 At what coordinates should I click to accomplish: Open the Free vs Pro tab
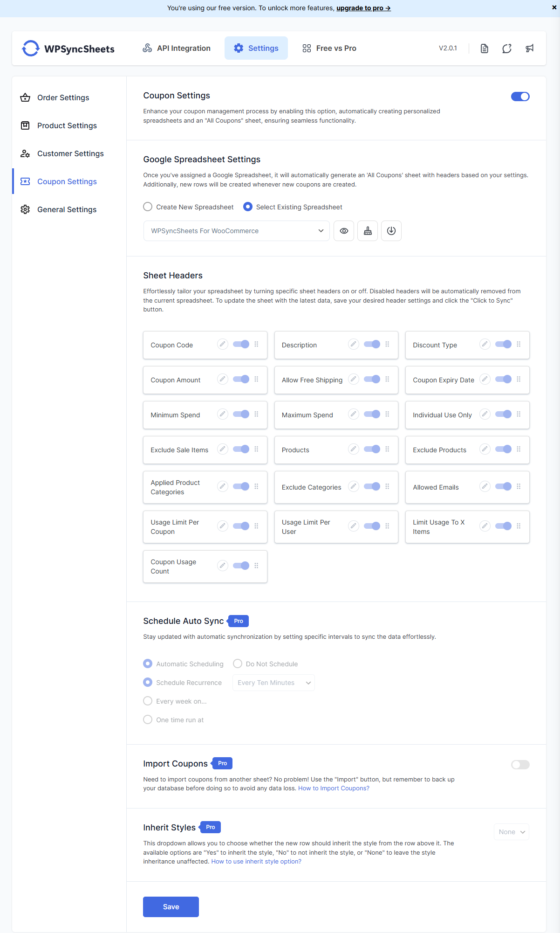click(x=329, y=48)
